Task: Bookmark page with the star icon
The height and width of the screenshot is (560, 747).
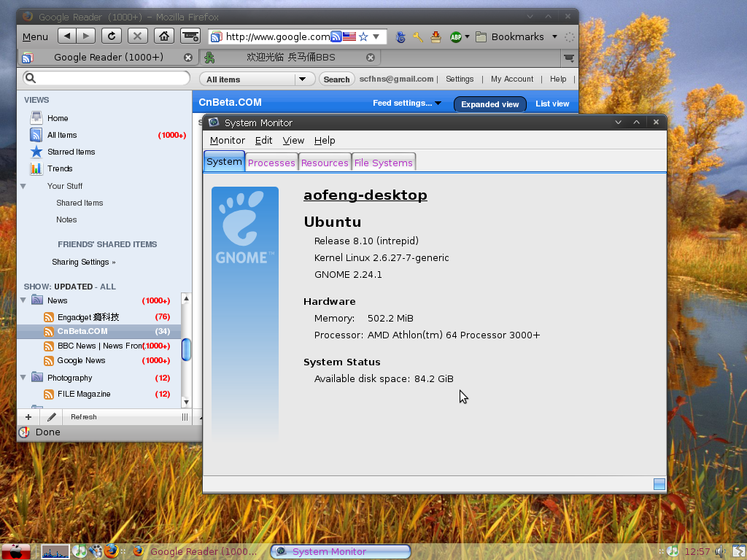Action: 363,36
